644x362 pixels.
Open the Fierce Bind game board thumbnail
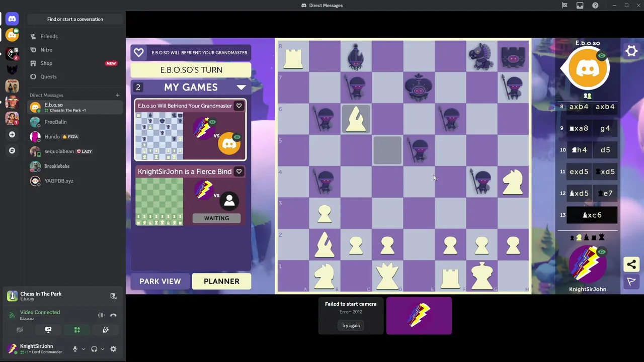159,202
